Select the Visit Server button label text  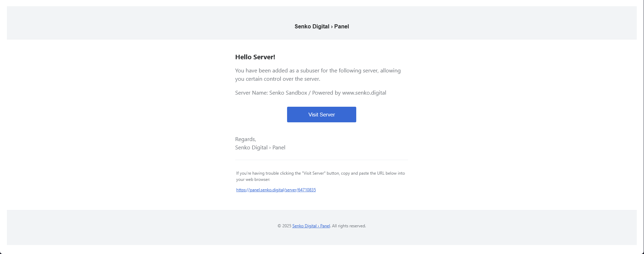(x=321, y=114)
